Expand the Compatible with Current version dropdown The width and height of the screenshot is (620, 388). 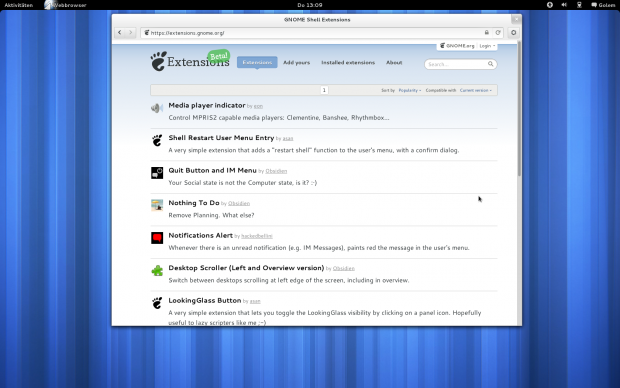coord(476,90)
